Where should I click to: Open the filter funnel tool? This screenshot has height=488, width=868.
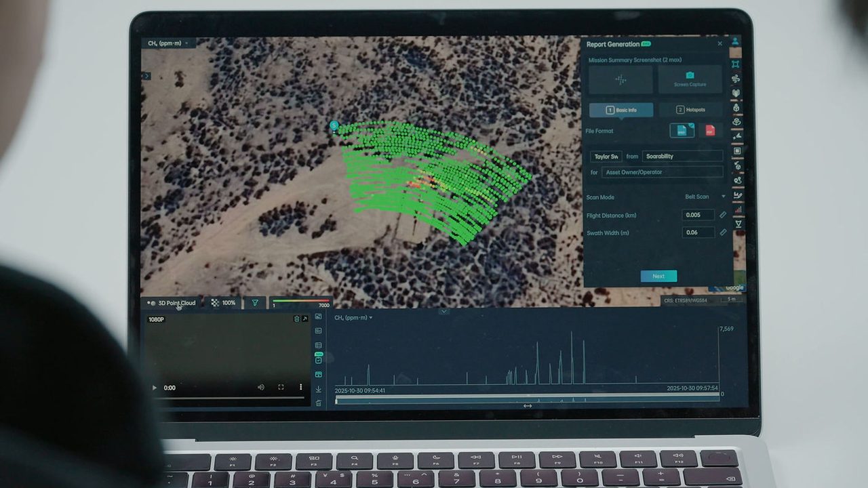(255, 303)
